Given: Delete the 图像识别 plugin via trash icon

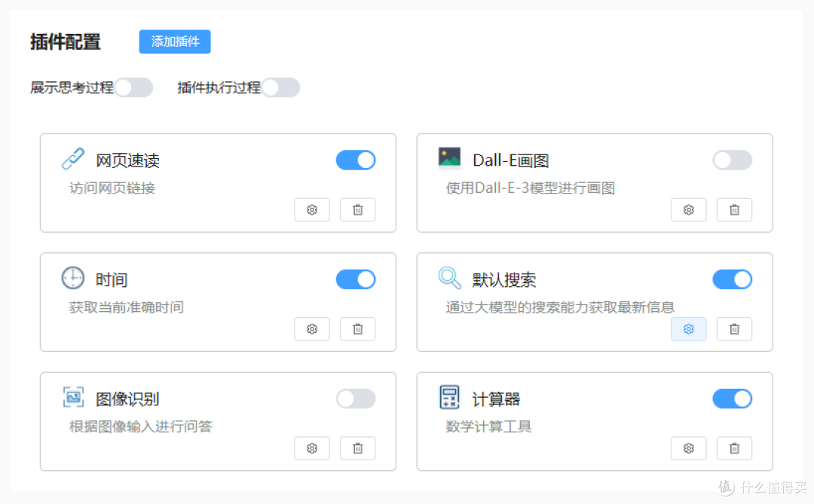Looking at the screenshot, I should pos(358,448).
